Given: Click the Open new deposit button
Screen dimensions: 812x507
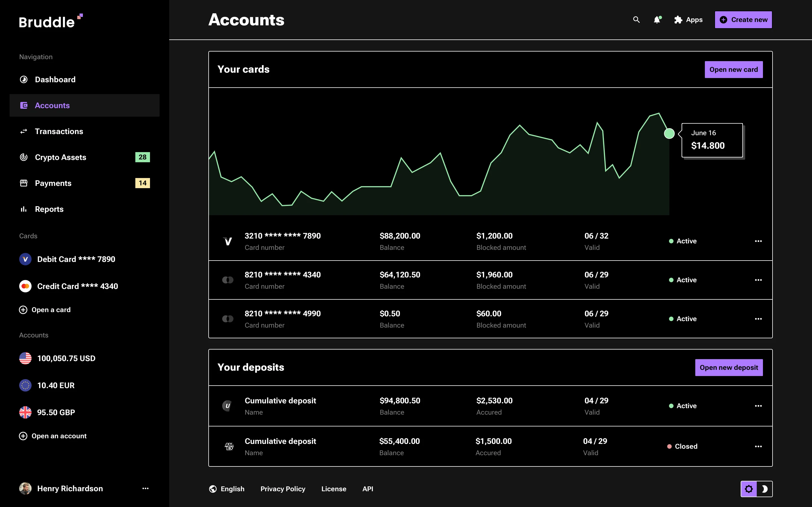Looking at the screenshot, I should [729, 368].
